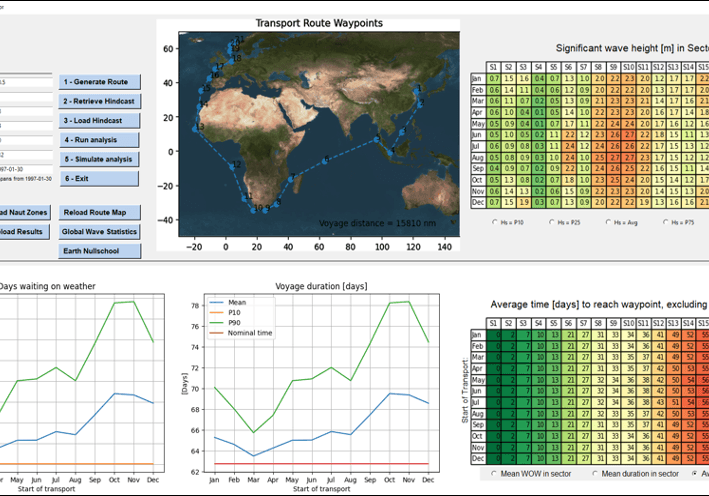Click the 'Transport Route Waypoints' map title
Viewport: 709px width, 496px height.
pos(319,24)
